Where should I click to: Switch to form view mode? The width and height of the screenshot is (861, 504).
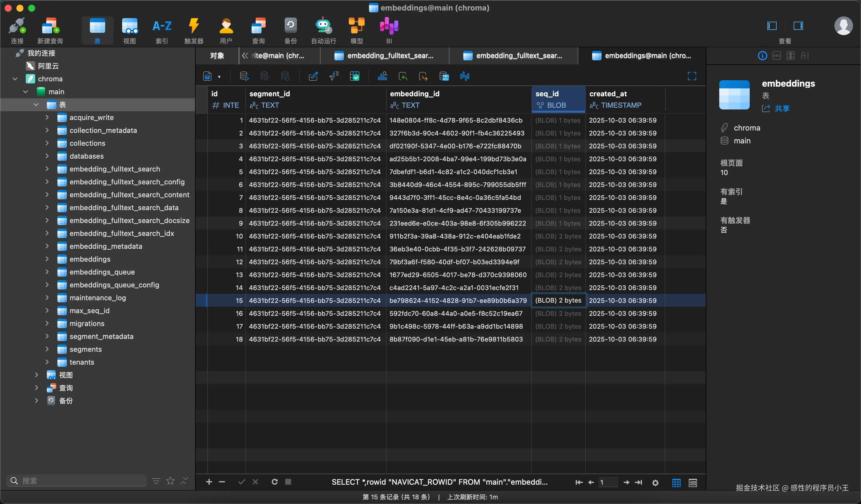point(693,482)
